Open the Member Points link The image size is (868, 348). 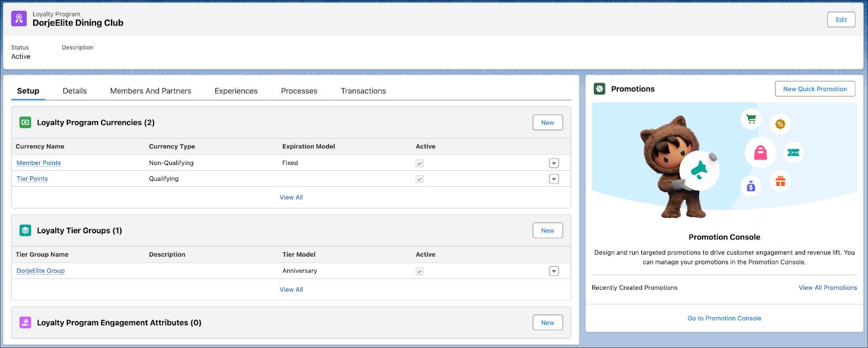[x=39, y=163]
